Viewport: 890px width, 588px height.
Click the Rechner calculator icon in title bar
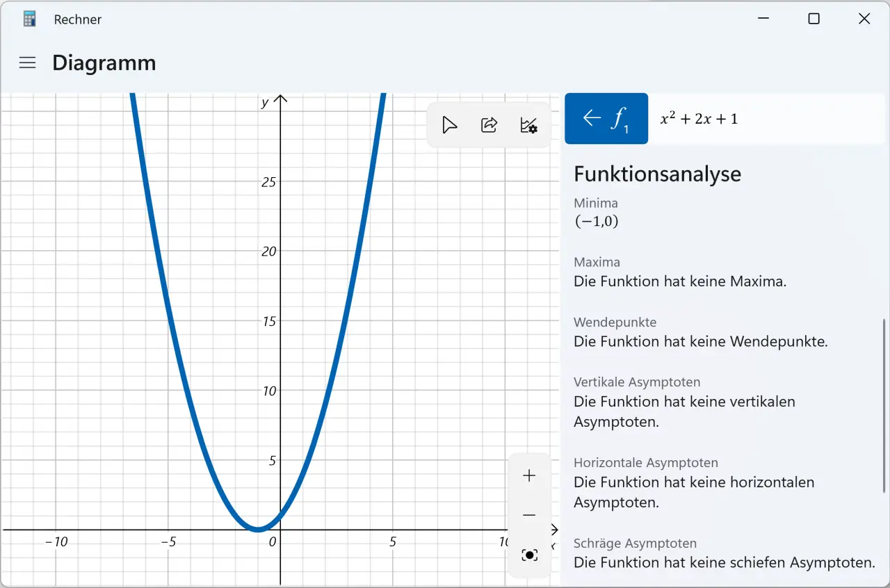point(29,19)
